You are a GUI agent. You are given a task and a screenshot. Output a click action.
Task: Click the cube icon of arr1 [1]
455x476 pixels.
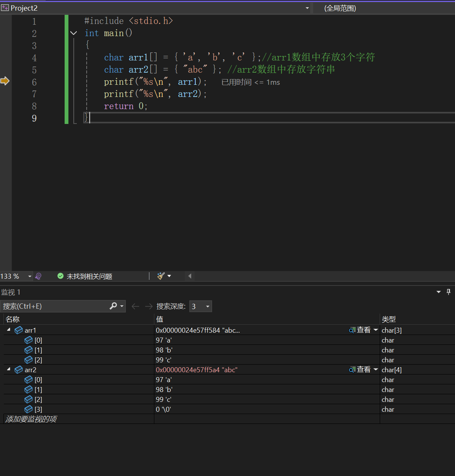[29, 350]
